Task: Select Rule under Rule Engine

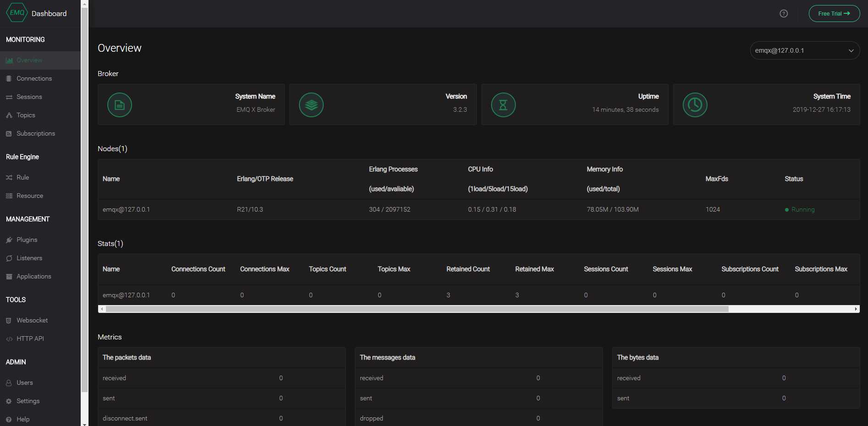Action: tap(40, 178)
